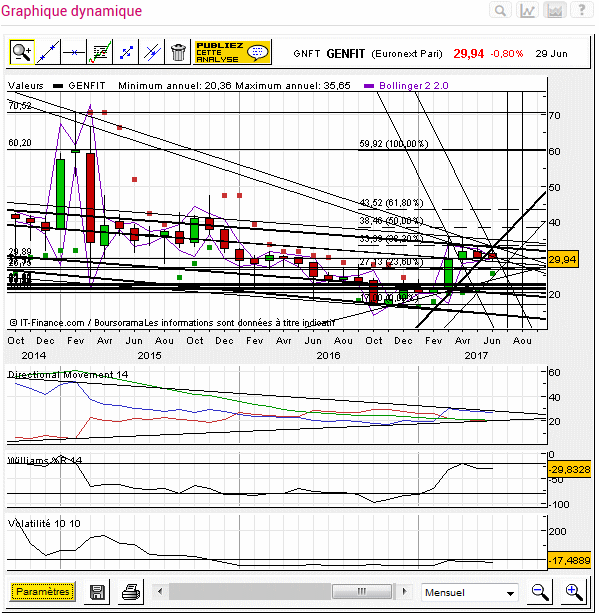Select the move object tool
Viewport: 599px width, 615px height.
(x=126, y=52)
